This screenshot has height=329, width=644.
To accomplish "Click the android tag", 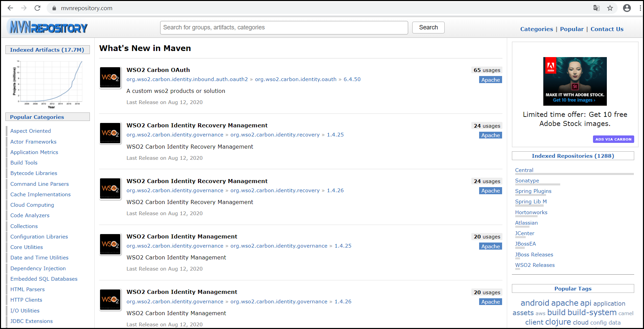I will [x=535, y=303].
